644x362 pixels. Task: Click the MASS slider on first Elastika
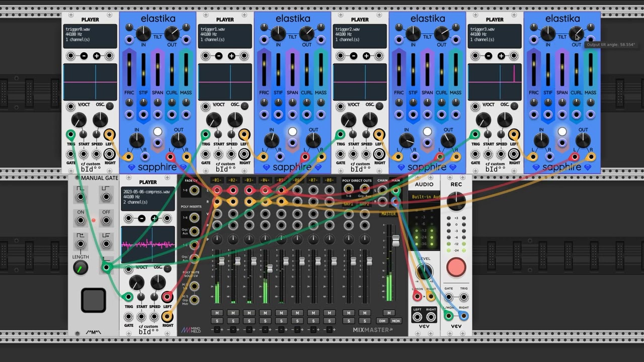coord(186,69)
